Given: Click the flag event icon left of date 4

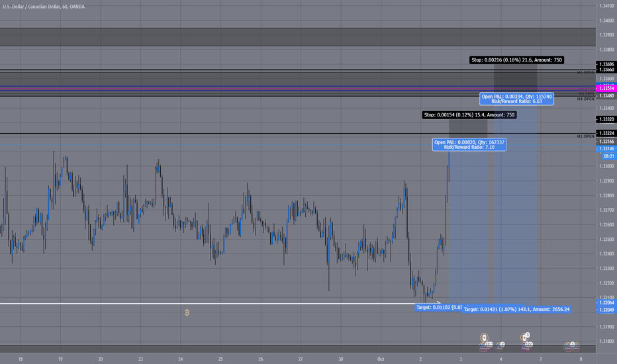Looking at the screenshot, I should 500,346.
